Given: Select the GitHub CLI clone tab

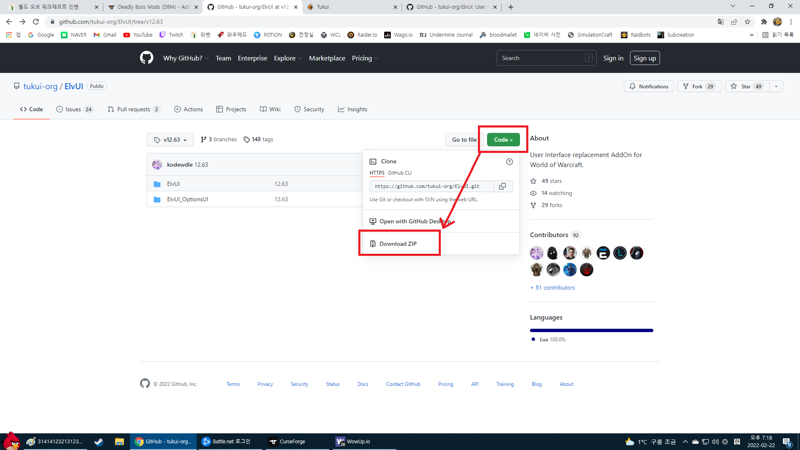Looking at the screenshot, I should [399, 173].
